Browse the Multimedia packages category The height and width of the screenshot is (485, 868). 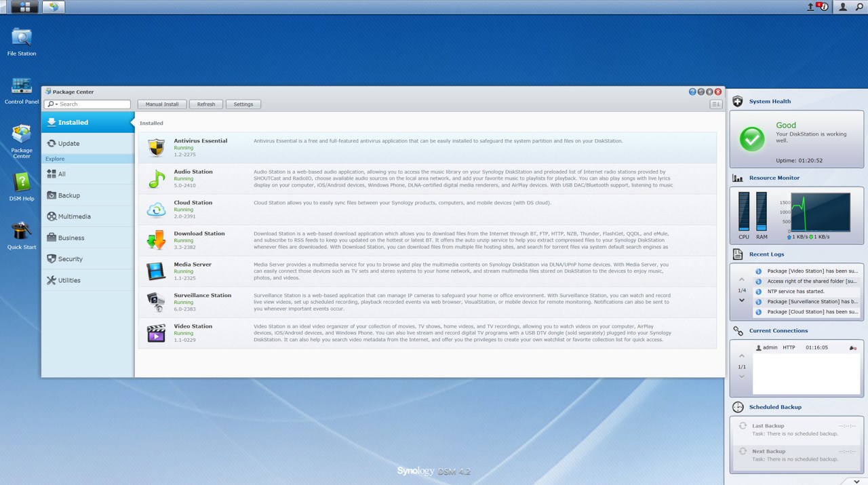[x=87, y=216]
